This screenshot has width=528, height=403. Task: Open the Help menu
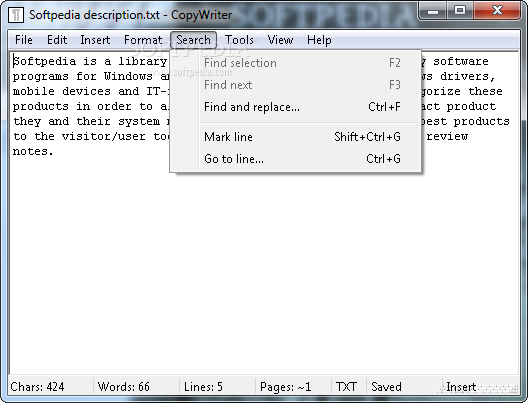click(x=319, y=40)
